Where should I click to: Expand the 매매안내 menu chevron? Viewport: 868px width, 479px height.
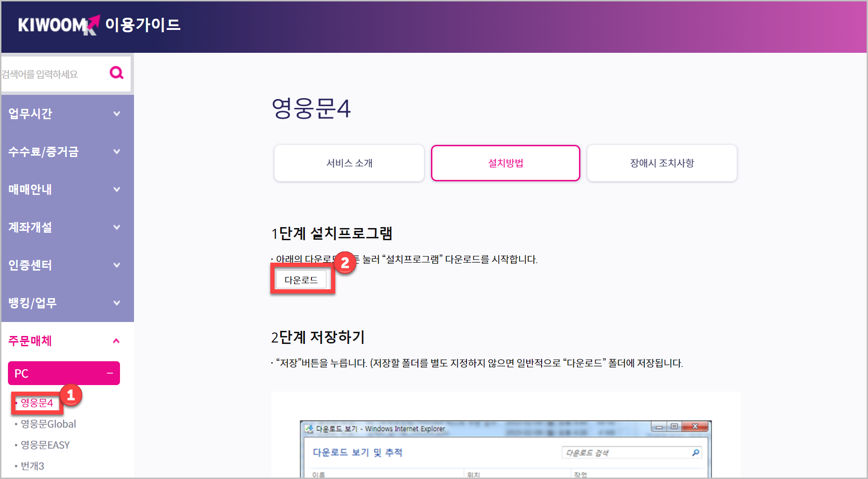pyautogui.click(x=117, y=189)
